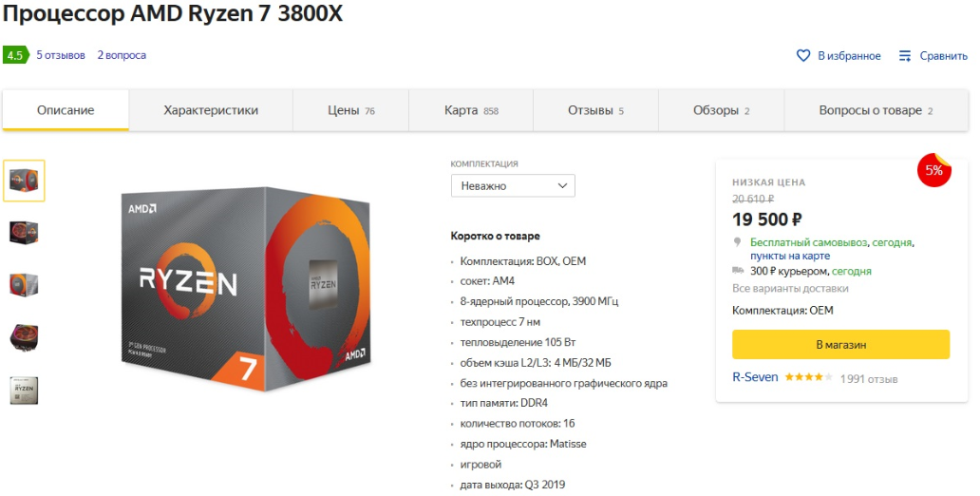Open the 5 отзывов link
This screenshot has height=496, width=980.
click(61, 55)
